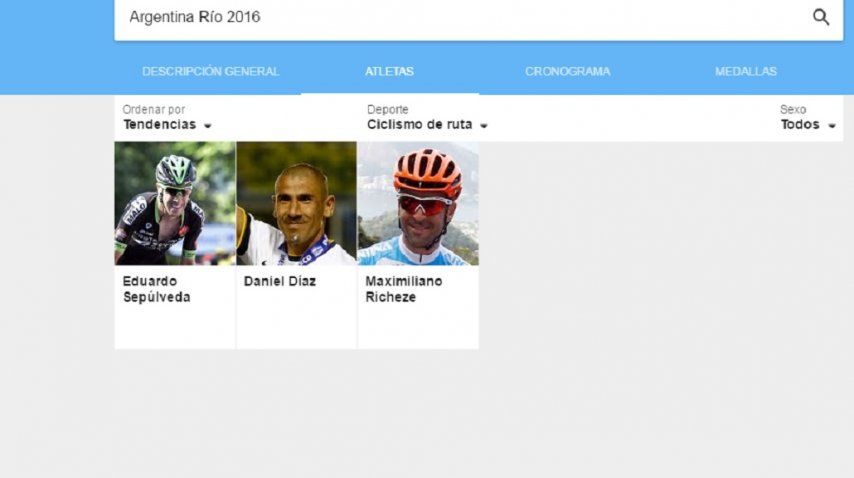The image size is (854, 478).
Task: Click the magnifying glass search icon
Action: 821,17
